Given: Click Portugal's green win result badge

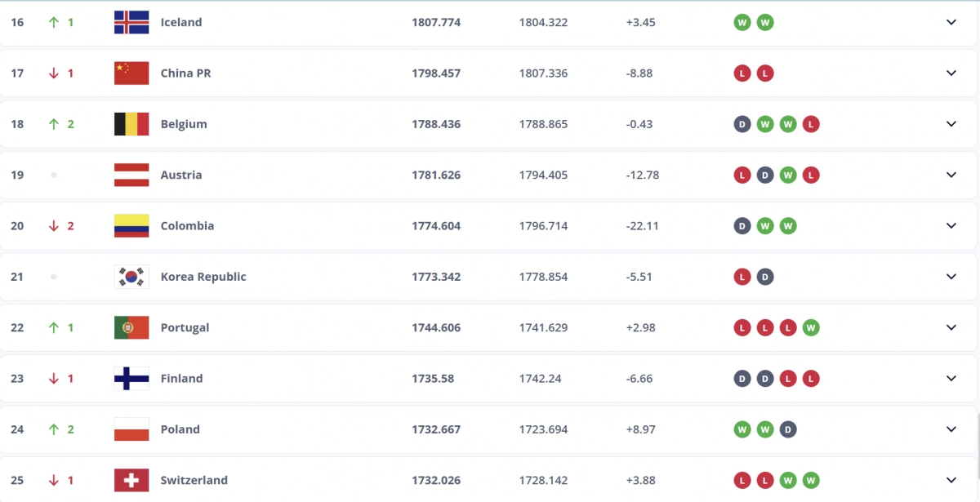Looking at the screenshot, I should click(x=811, y=327).
